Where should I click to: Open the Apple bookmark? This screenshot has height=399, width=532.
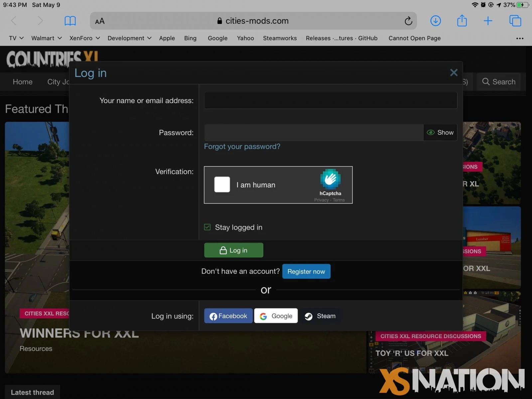[167, 38]
